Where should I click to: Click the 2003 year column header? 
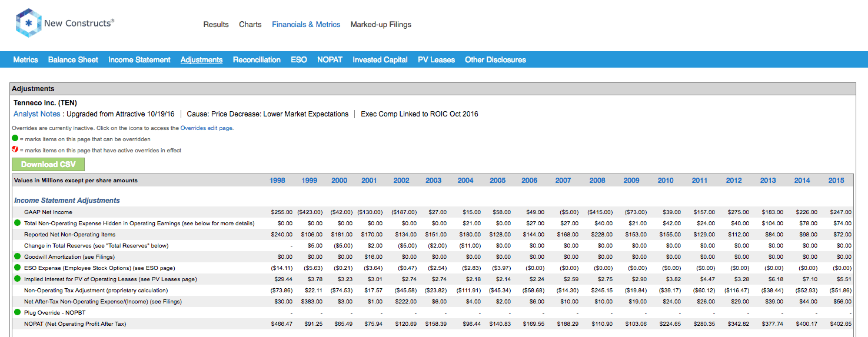coord(434,181)
